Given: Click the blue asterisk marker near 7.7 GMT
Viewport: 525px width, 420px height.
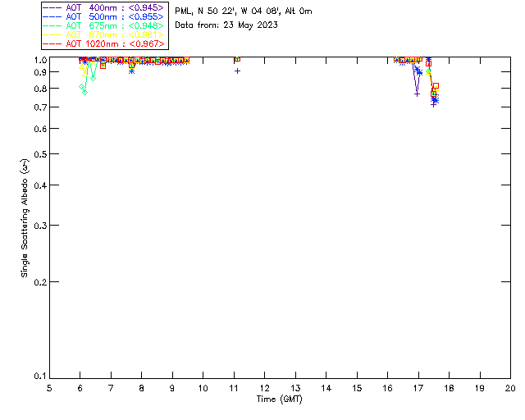Looking at the screenshot, I should [x=131, y=71].
